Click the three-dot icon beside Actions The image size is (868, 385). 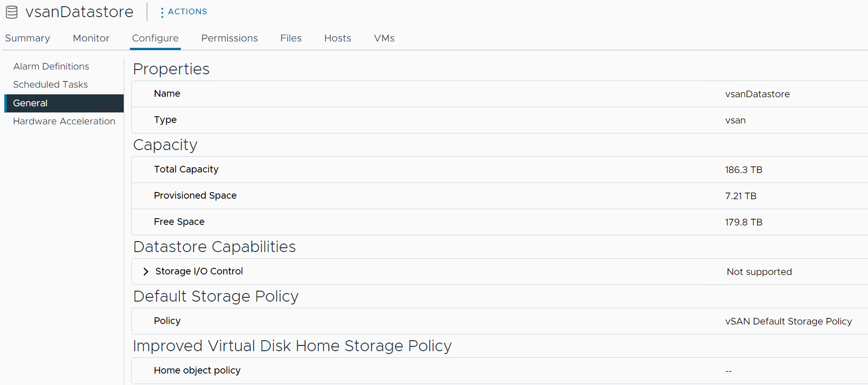[162, 12]
